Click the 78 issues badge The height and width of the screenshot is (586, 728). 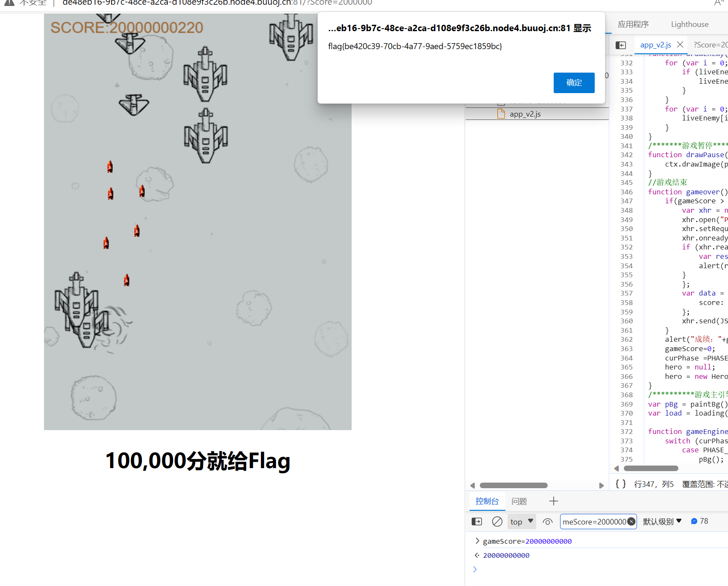[x=699, y=521]
